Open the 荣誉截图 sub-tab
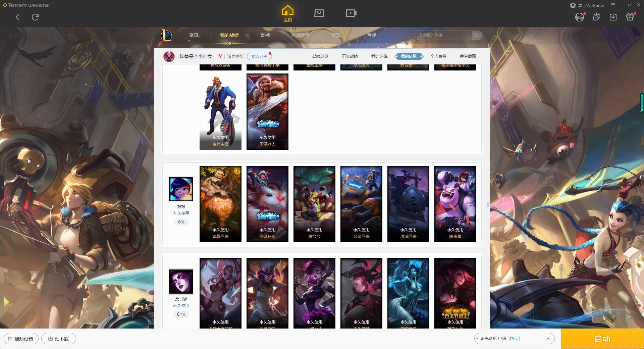 (x=468, y=56)
